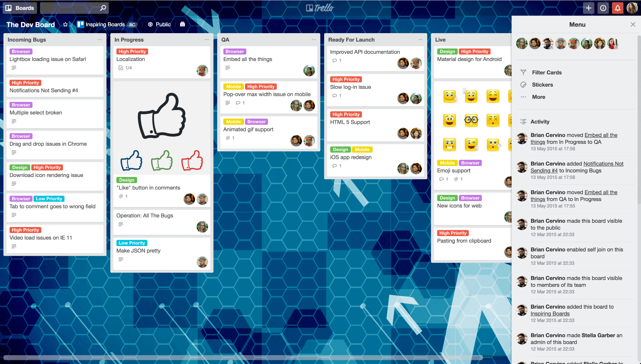Click the Incoming Bugs list overflow menu
The width and height of the screenshot is (641, 364).
(x=100, y=40)
